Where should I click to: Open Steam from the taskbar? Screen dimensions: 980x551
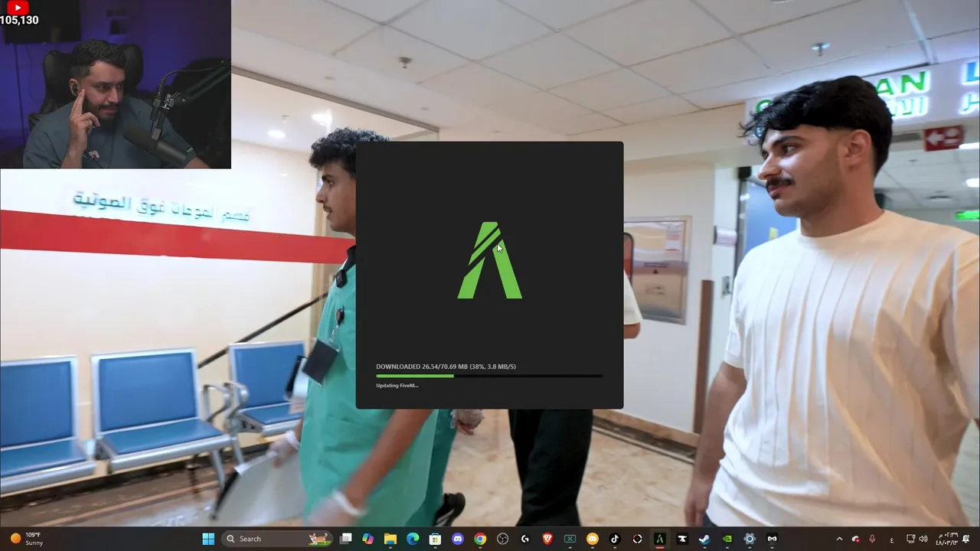(x=704, y=539)
